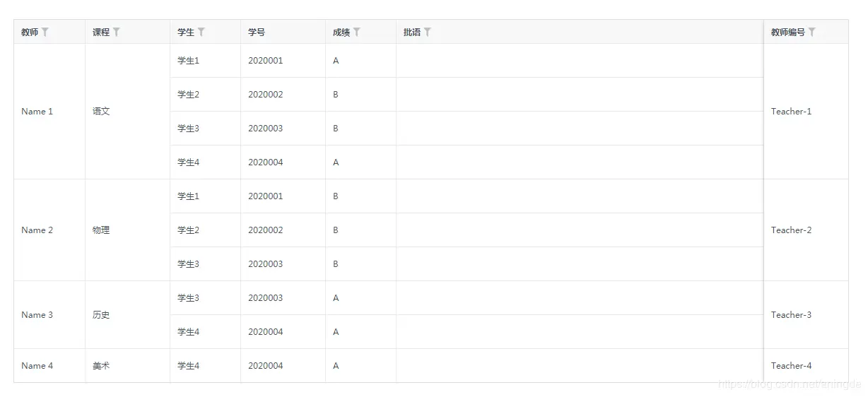The height and width of the screenshot is (397, 868).
Task: Click the 学生 column header label
Action: coord(186,32)
